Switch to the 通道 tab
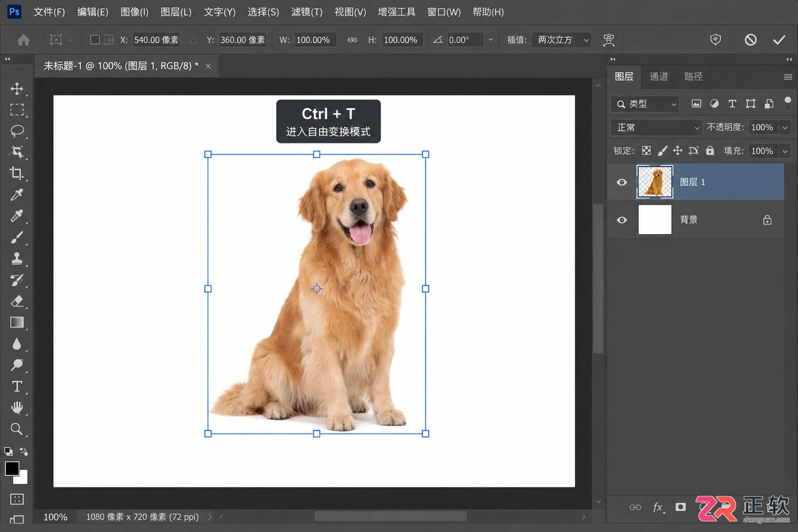 (659, 76)
